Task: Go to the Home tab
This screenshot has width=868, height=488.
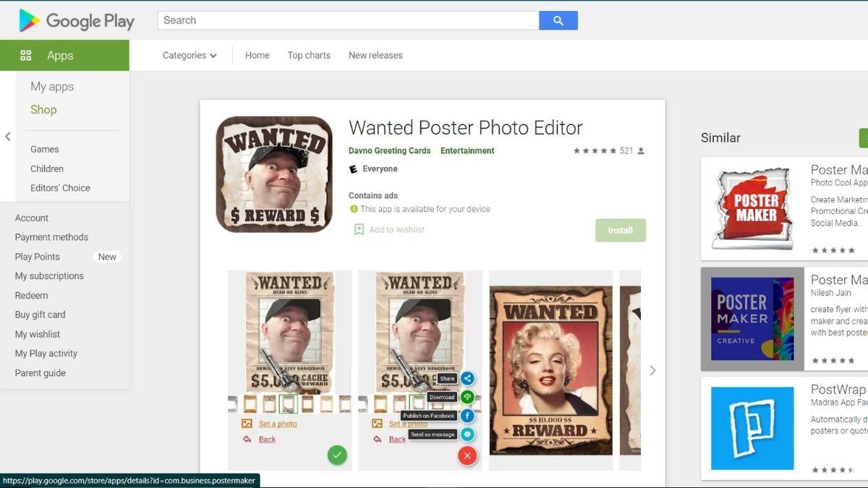Action: [257, 55]
